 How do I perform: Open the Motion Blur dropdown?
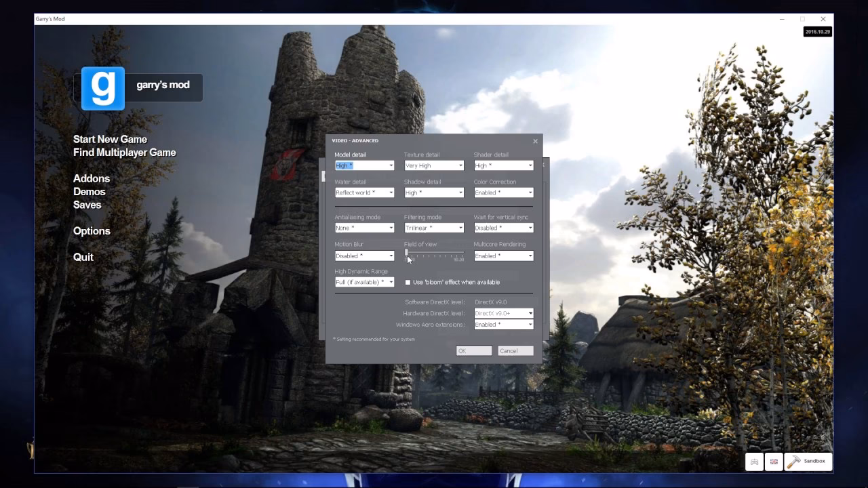[364, 256]
